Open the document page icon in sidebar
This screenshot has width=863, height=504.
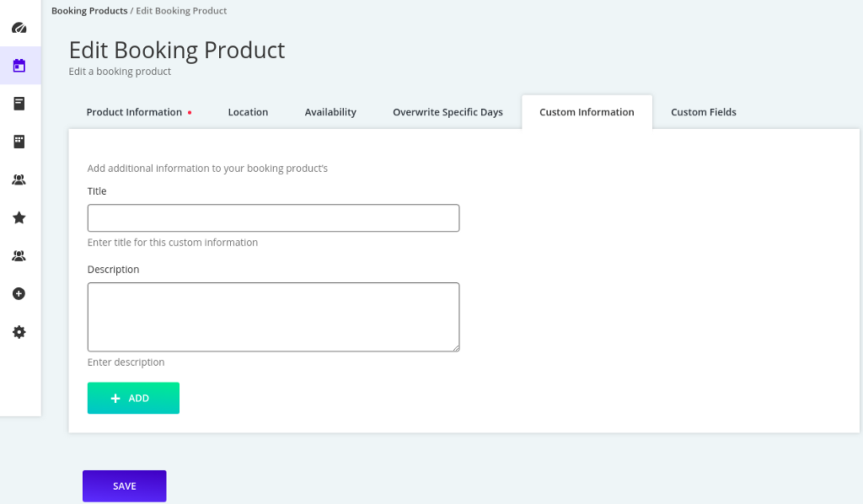tap(19, 104)
